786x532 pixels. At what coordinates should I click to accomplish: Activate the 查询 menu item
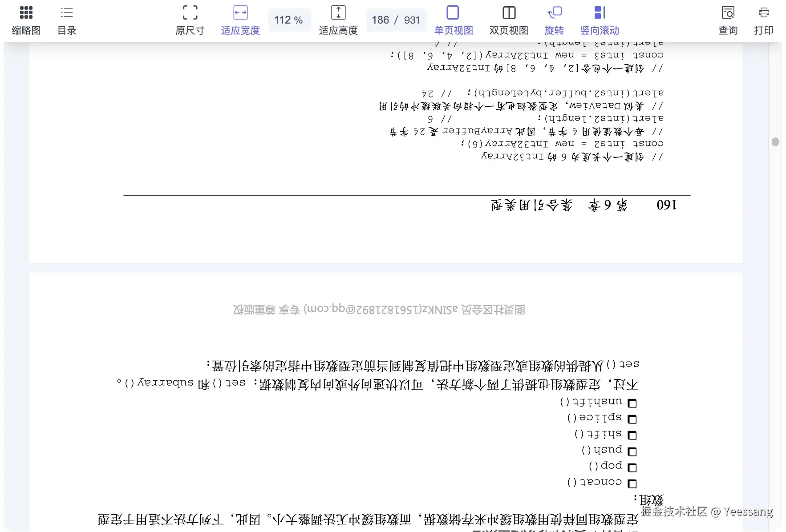coord(727,20)
